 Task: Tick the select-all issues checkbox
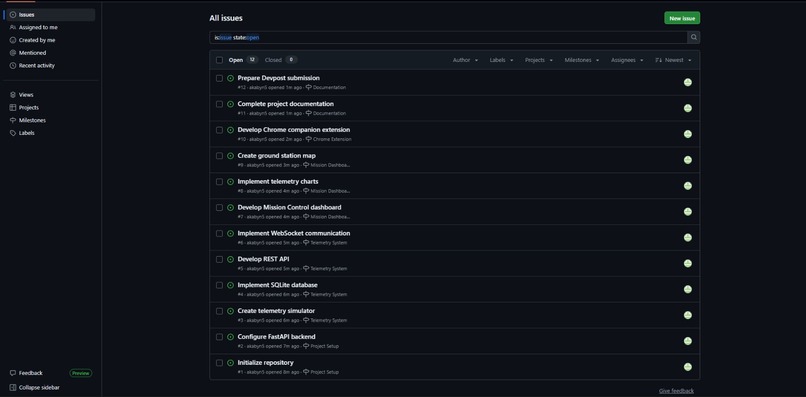[219, 60]
